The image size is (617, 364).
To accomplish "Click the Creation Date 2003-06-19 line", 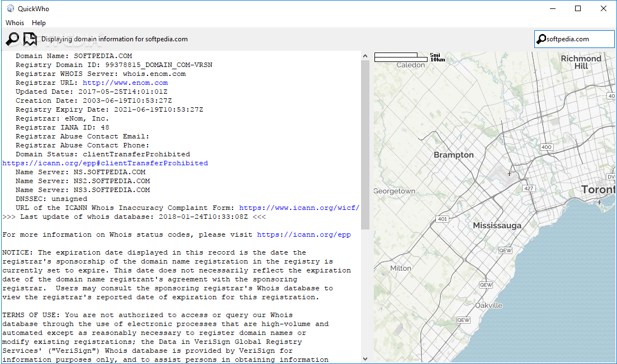I will 94,100.
